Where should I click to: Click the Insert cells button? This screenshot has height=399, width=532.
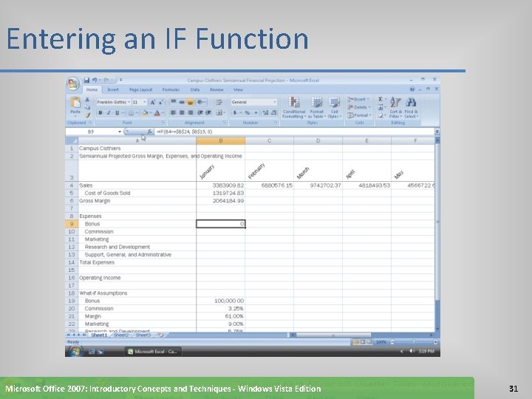point(358,99)
